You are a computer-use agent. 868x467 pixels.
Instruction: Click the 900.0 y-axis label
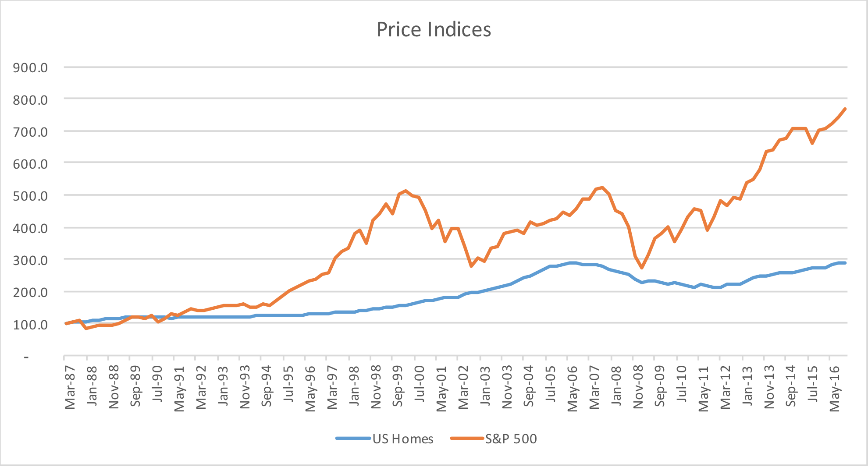[x=30, y=67]
